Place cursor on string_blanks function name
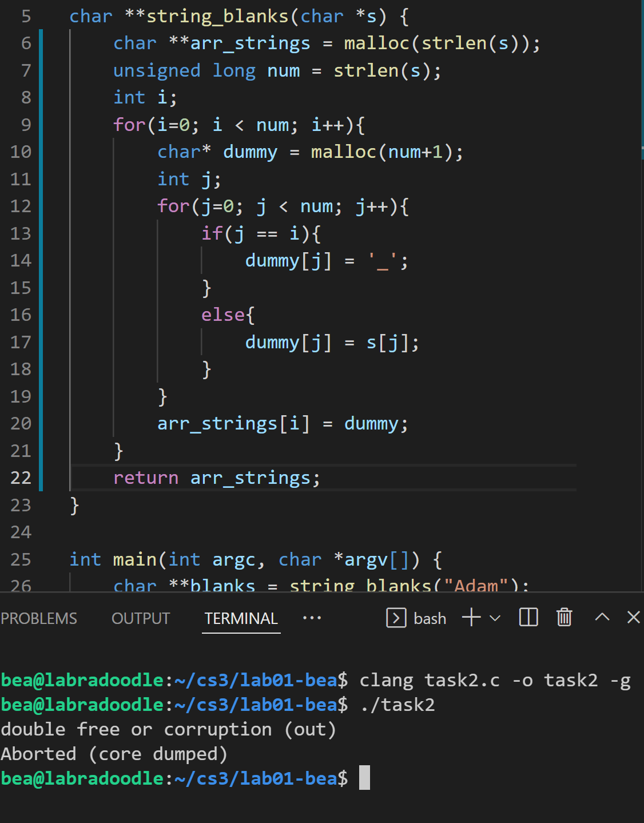Viewport: 644px width, 823px height. [x=217, y=16]
